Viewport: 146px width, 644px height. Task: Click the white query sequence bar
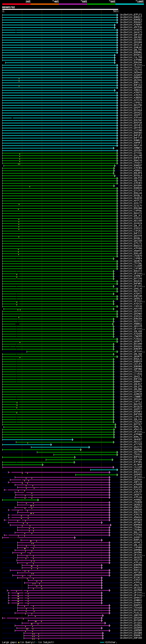click(60, 10)
